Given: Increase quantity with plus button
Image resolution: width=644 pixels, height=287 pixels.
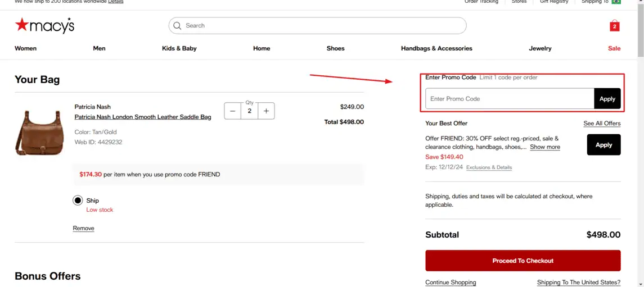Looking at the screenshot, I should pos(266,111).
